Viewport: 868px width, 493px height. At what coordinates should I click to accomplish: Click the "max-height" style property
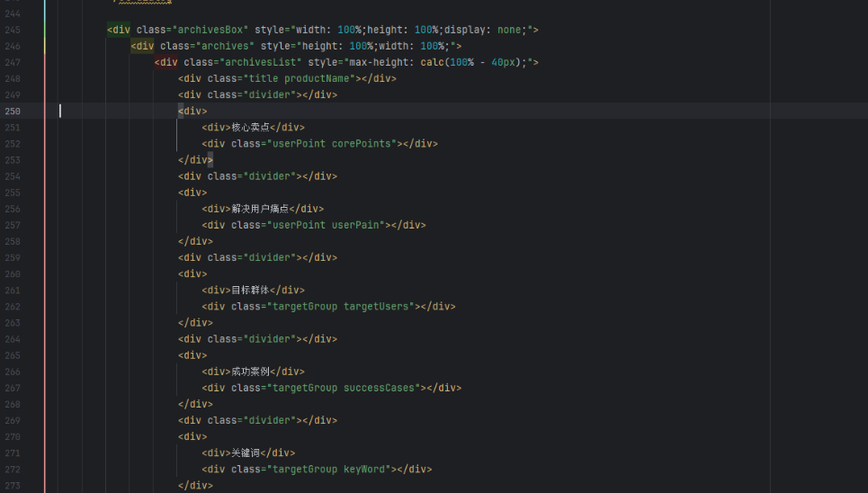379,62
